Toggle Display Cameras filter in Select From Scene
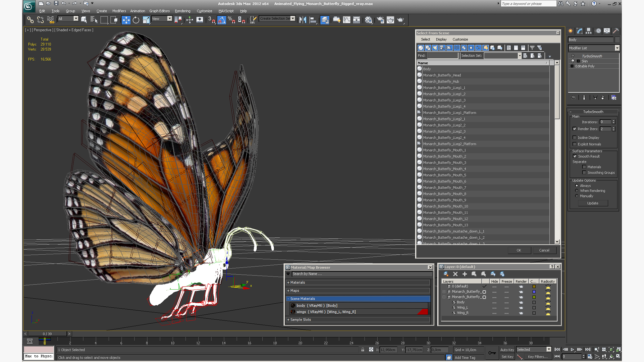The height and width of the screenshot is (362, 644). tap(442, 48)
